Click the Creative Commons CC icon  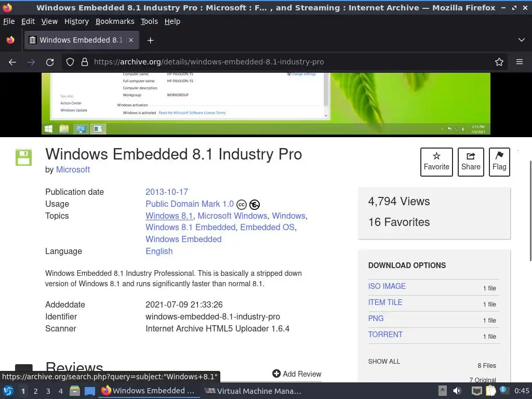click(x=241, y=205)
